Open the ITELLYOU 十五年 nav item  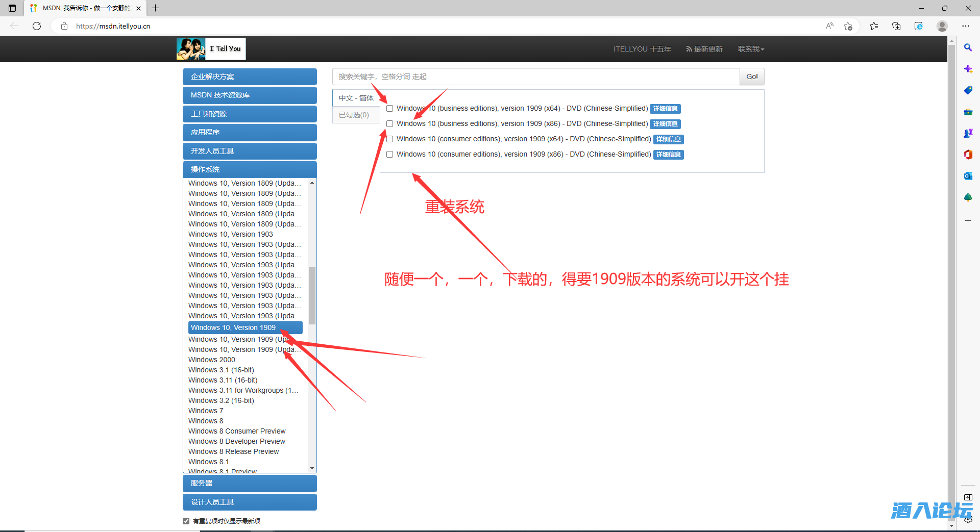coord(642,49)
